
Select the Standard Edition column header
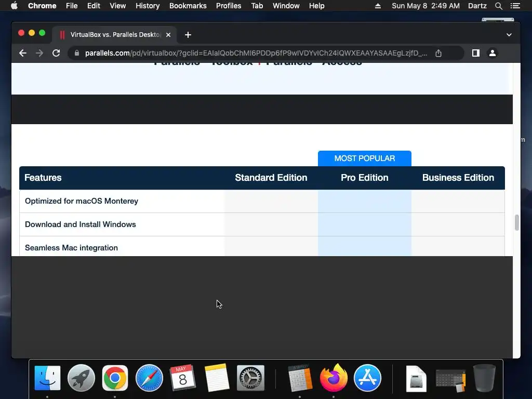tap(271, 178)
